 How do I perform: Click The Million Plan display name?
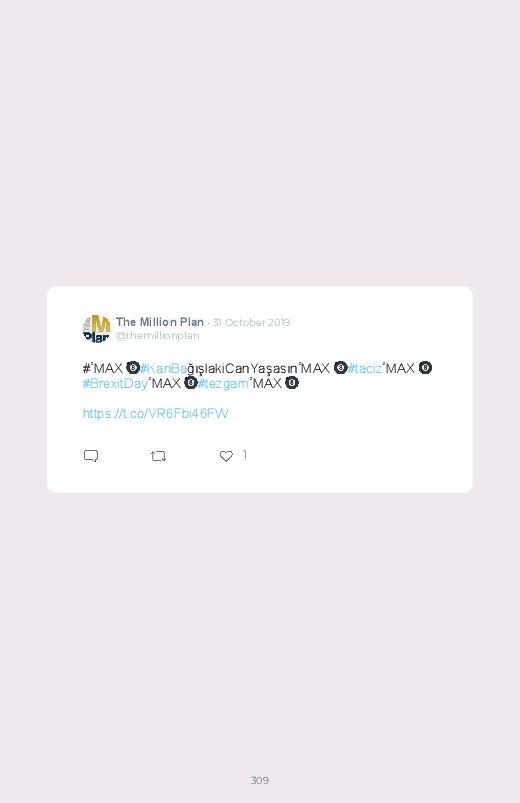coord(160,322)
